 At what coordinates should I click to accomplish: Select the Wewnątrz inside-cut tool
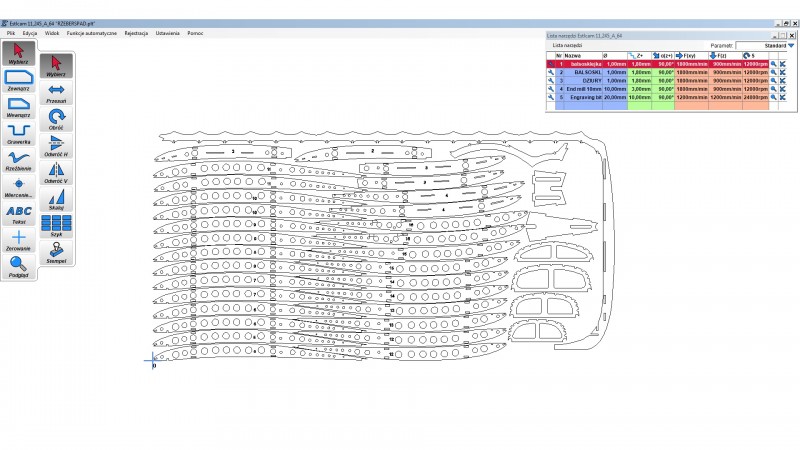tap(19, 107)
